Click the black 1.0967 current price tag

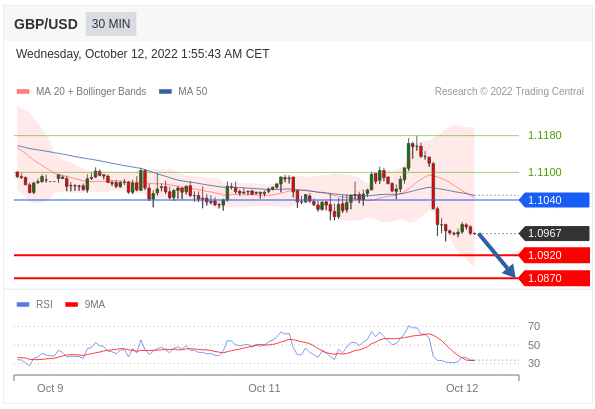[x=554, y=233]
